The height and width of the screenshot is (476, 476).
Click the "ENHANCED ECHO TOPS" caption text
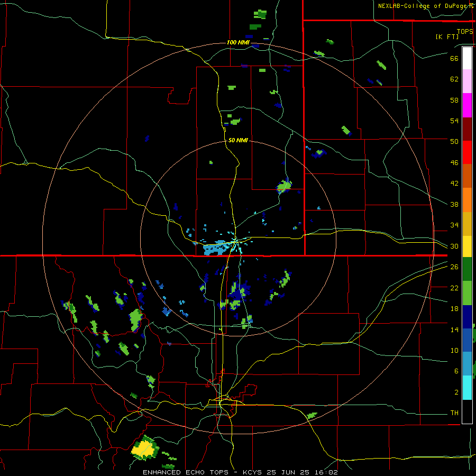pyautogui.click(x=186, y=472)
